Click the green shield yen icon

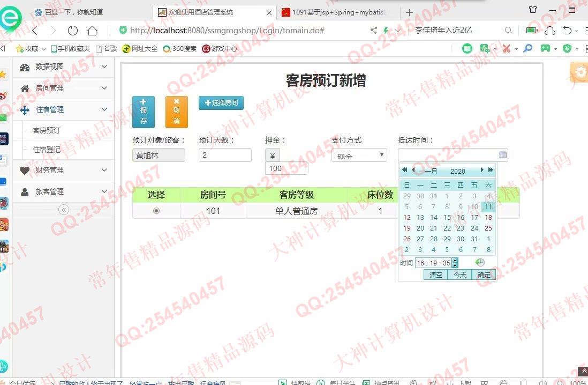point(567,48)
